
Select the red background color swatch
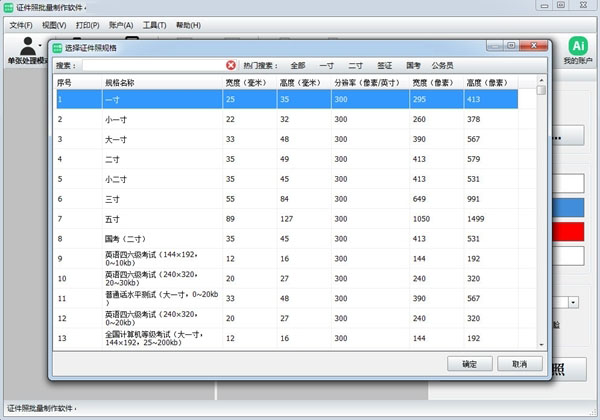[x=568, y=231]
